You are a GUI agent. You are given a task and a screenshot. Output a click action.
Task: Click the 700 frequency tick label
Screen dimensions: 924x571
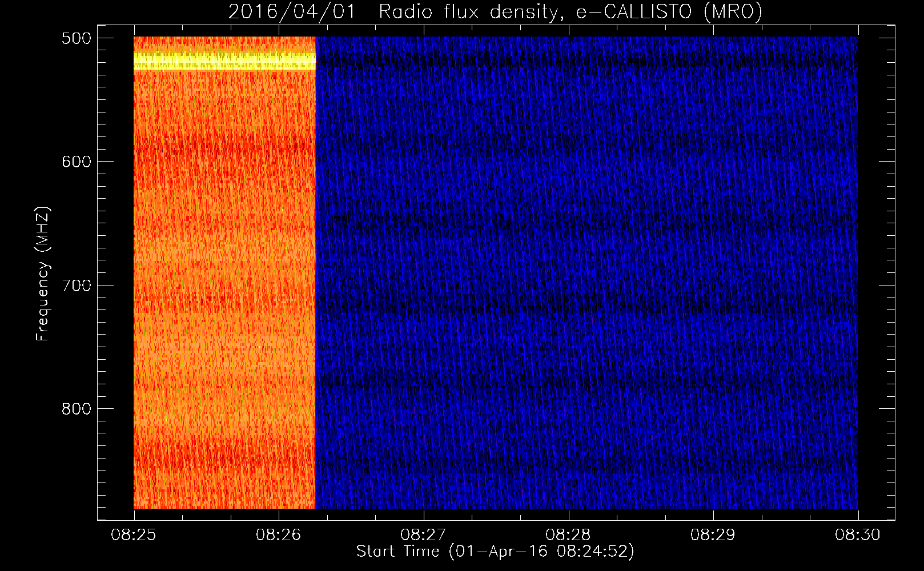[77, 285]
